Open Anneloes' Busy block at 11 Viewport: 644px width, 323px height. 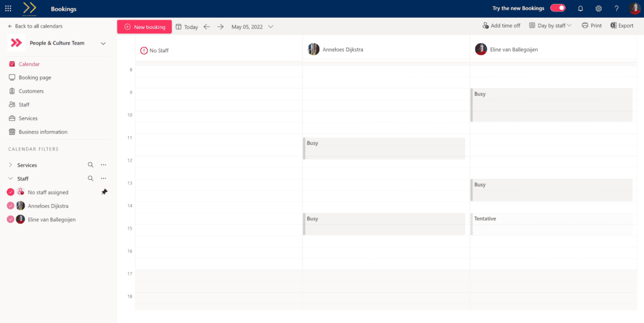click(x=384, y=149)
